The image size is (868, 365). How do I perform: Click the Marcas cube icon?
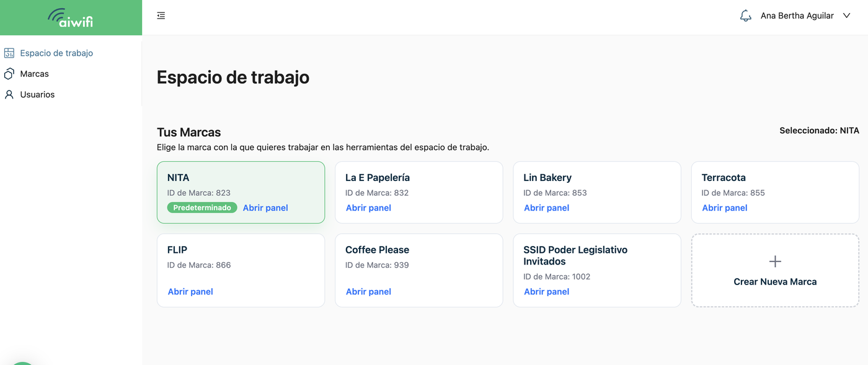9,74
